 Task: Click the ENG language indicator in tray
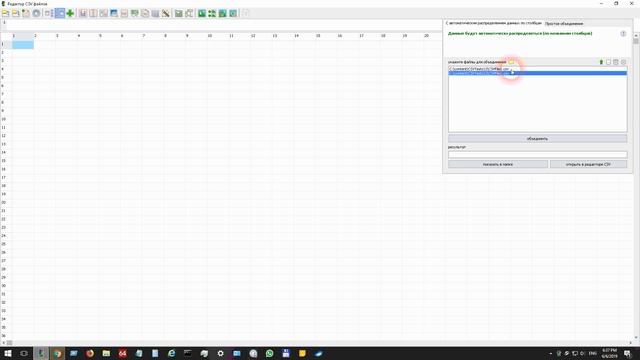coord(593,353)
